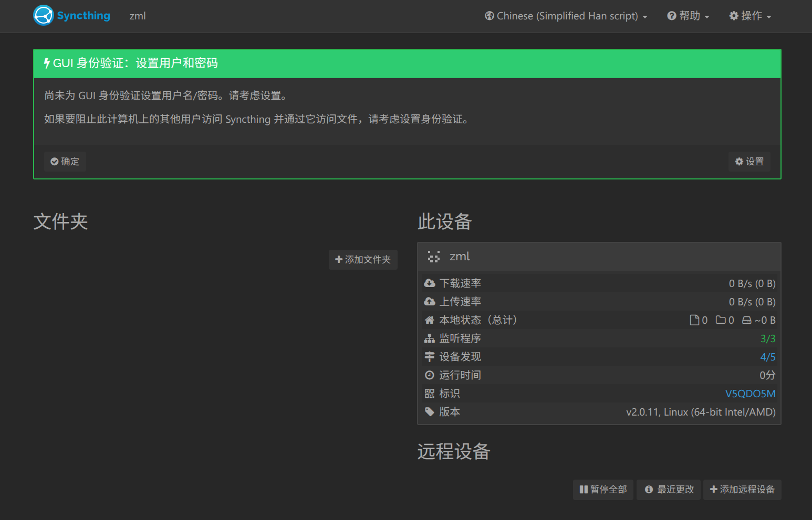
Task: Open the V5QDO5M device ID link
Action: click(750, 394)
